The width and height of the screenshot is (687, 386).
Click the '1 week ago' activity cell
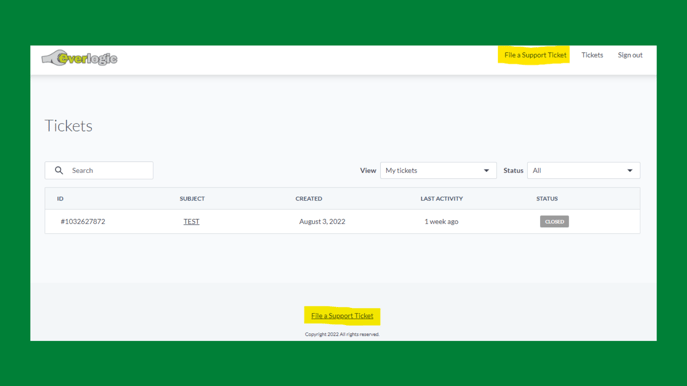pos(441,221)
